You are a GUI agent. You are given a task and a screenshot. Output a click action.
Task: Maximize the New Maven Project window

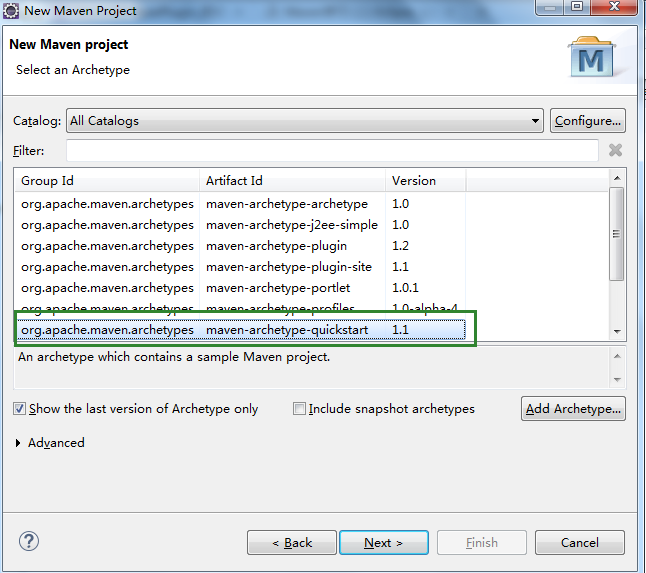[x=577, y=7]
